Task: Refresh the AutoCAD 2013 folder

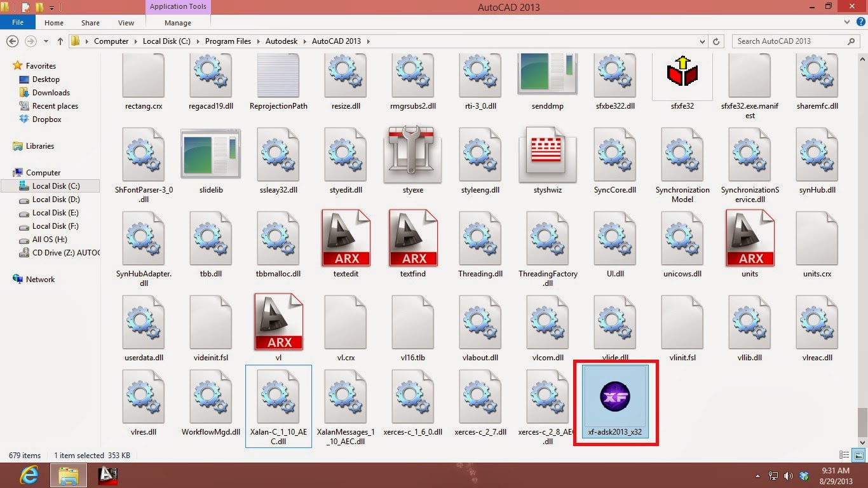Action: pos(716,41)
